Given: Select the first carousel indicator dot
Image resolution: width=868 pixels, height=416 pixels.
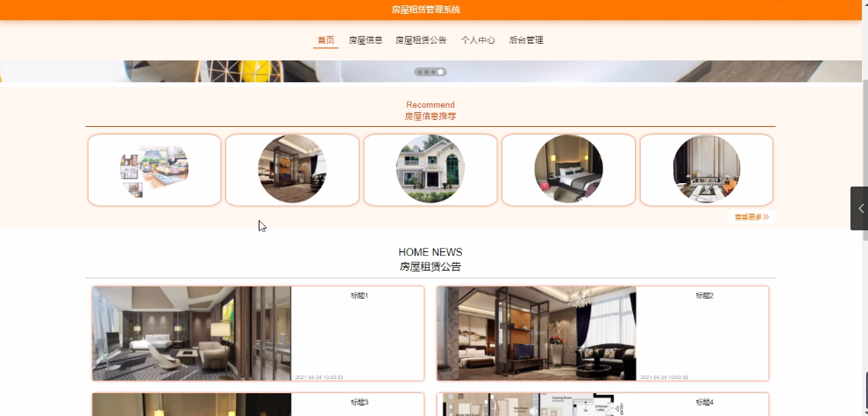Looking at the screenshot, I should pos(420,72).
